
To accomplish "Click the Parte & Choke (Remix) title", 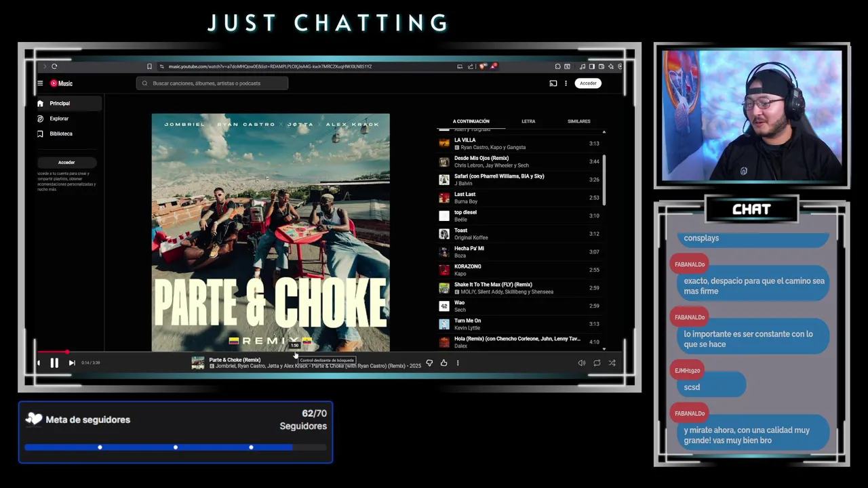I will (x=235, y=360).
